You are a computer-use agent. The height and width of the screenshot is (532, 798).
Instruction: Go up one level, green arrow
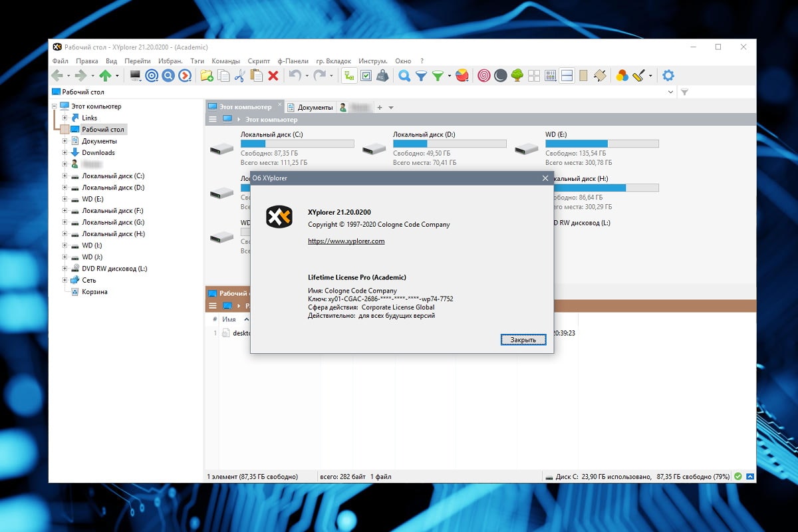105,76
